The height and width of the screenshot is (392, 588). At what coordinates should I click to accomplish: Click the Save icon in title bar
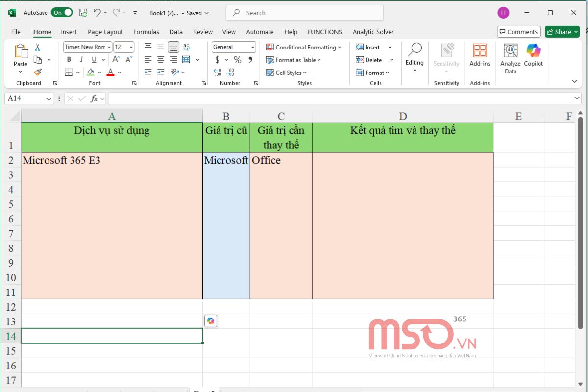(x=83, y=13)
